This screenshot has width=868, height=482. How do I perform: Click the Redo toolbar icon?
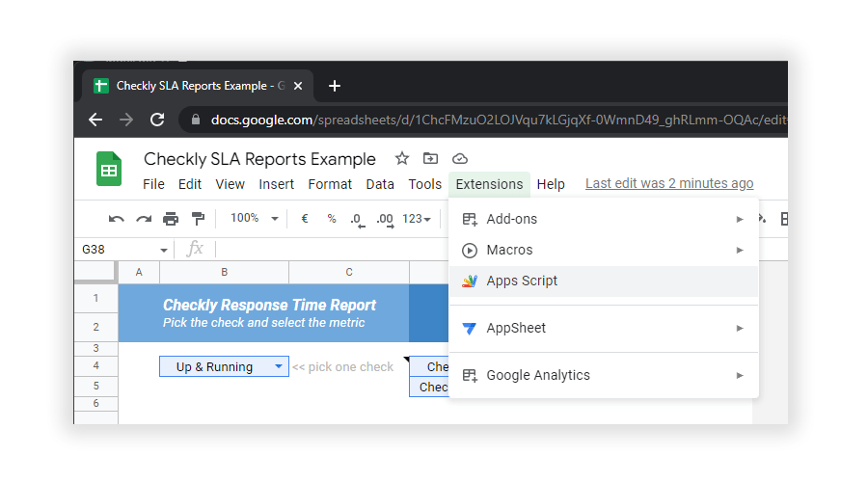[144, 219]
